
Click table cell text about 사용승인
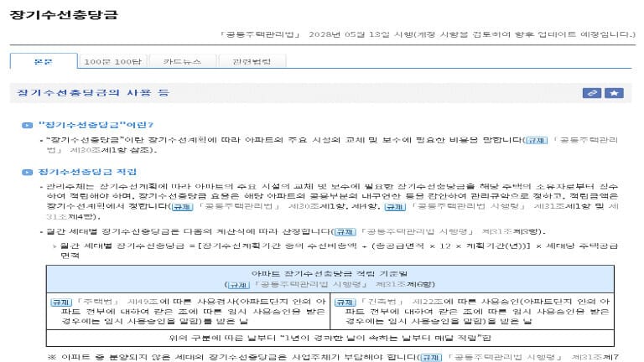pos(472,312)
